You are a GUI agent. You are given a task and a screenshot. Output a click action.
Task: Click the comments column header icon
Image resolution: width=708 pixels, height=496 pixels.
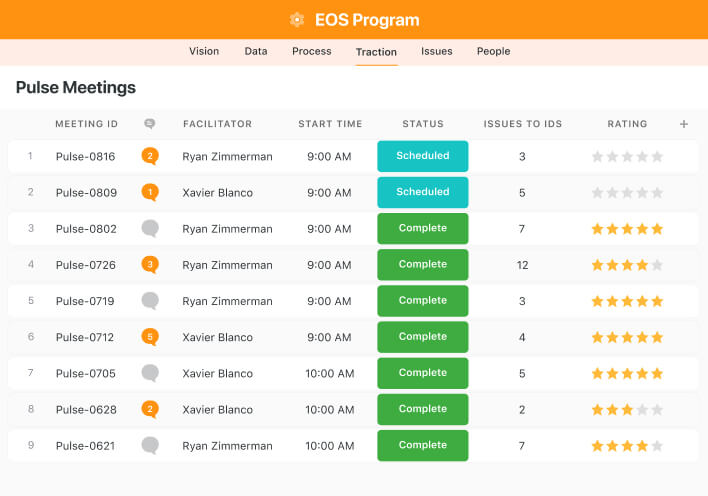150,124
